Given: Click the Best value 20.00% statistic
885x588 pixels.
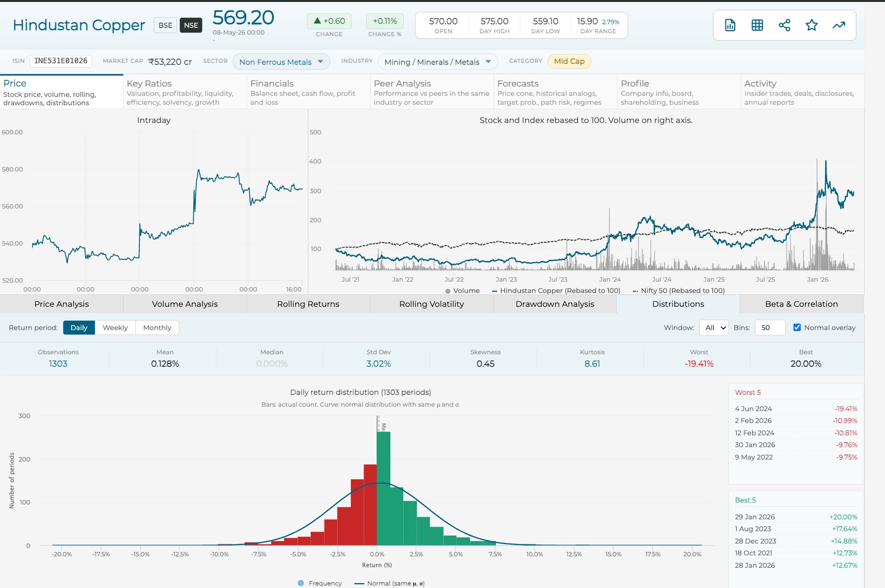Looking at the screenshot, I should pyautogui.click(x=805, y=364).
